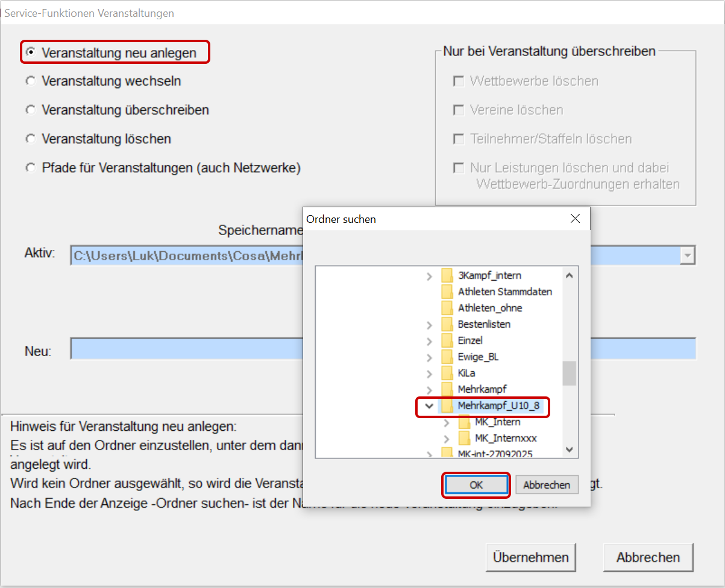725x588 pixels.
Task: Click the Übernehmen button
Action: coord(530,557)
